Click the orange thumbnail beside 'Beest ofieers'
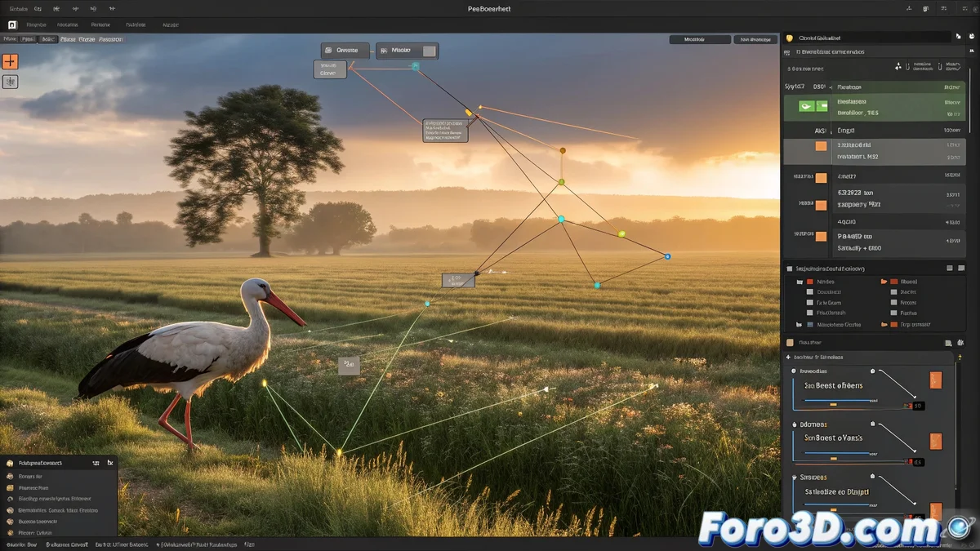This screenshot has height=551, width=980. [935, 380]
